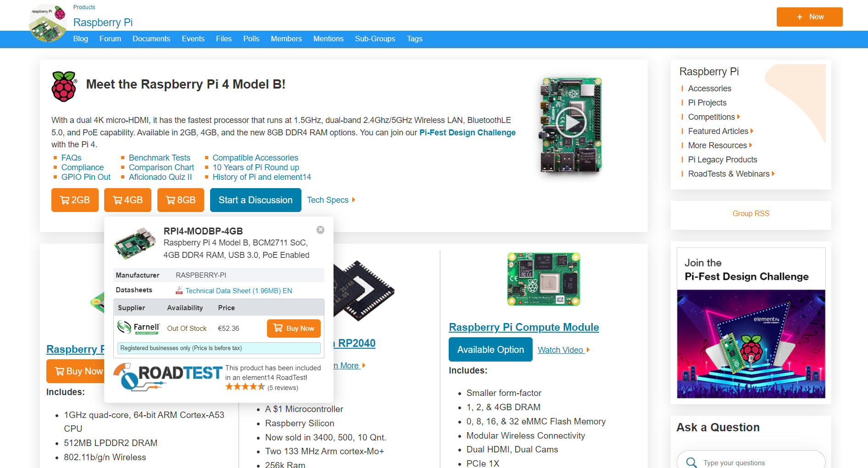Open the Files tab

click(224, 39)
